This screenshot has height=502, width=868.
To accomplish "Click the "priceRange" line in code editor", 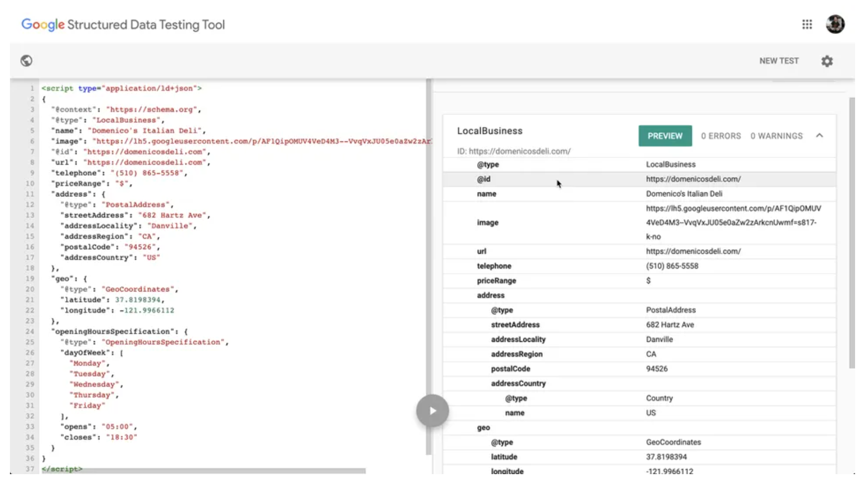I will tap(92, 184).
